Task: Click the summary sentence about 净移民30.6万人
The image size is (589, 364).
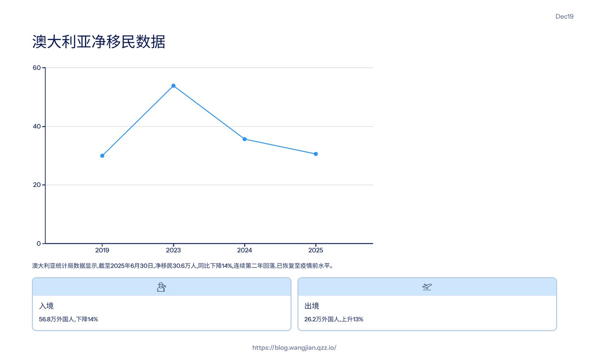Action: click(182, 266)
